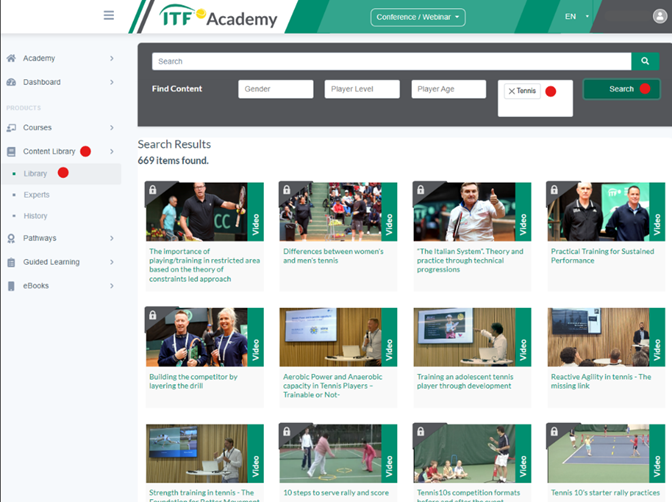Expand the Pathways menu chevron
This screenshot has width=672, height=502.
pos(111,238)
